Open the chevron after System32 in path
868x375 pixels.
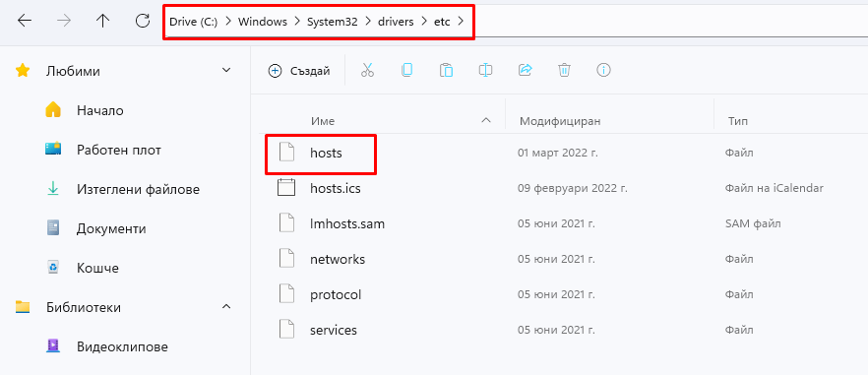coord(367,22)
